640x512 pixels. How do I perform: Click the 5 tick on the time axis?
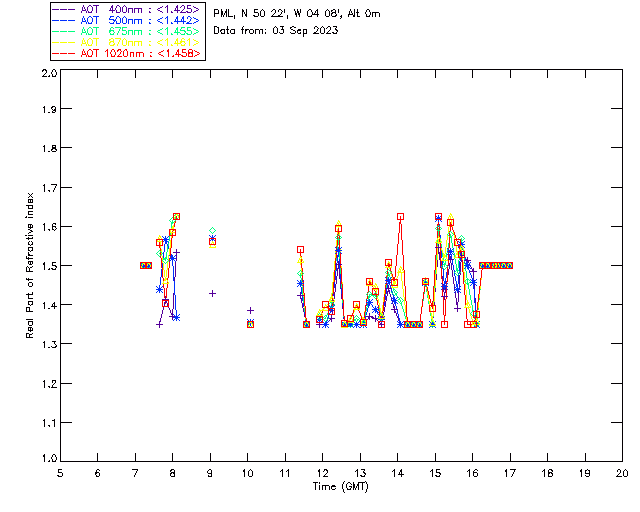(x=60, y=473)
